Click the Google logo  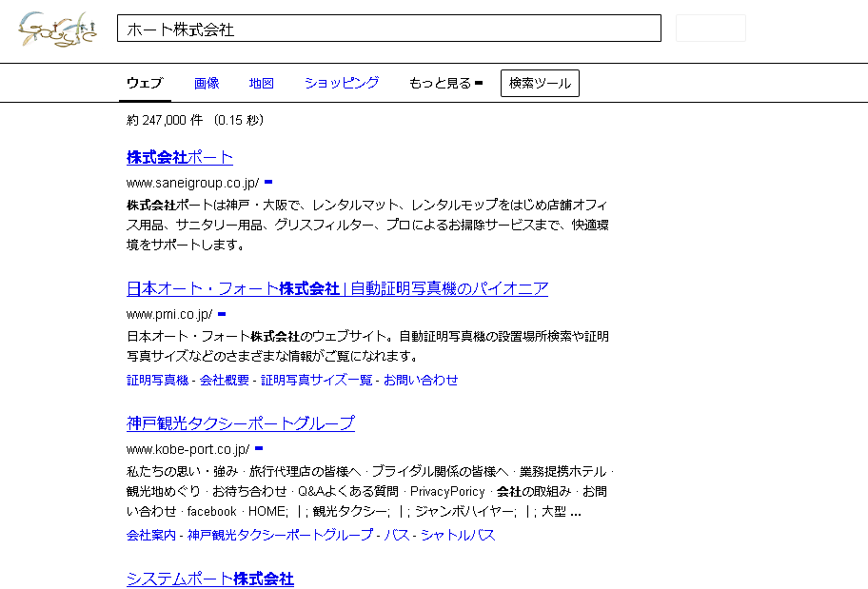[57, 29]
